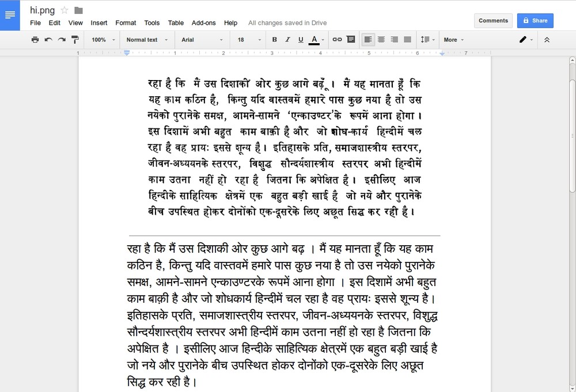Undo the last action
Screen dimensions: 576x392
coord(48,40)
